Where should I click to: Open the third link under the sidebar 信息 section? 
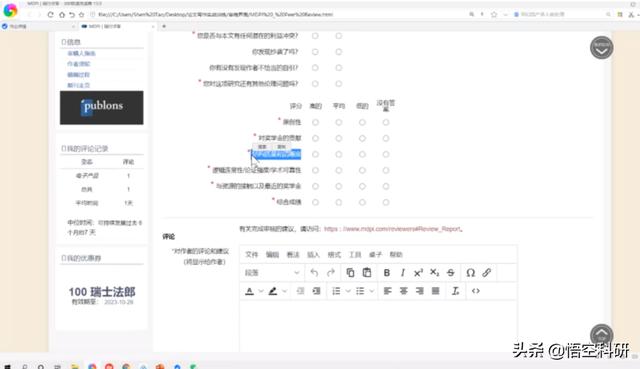coord(78,75)
